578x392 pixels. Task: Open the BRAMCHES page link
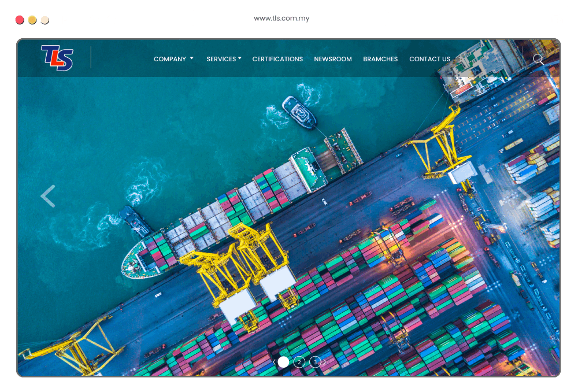(x=380, y=59)
